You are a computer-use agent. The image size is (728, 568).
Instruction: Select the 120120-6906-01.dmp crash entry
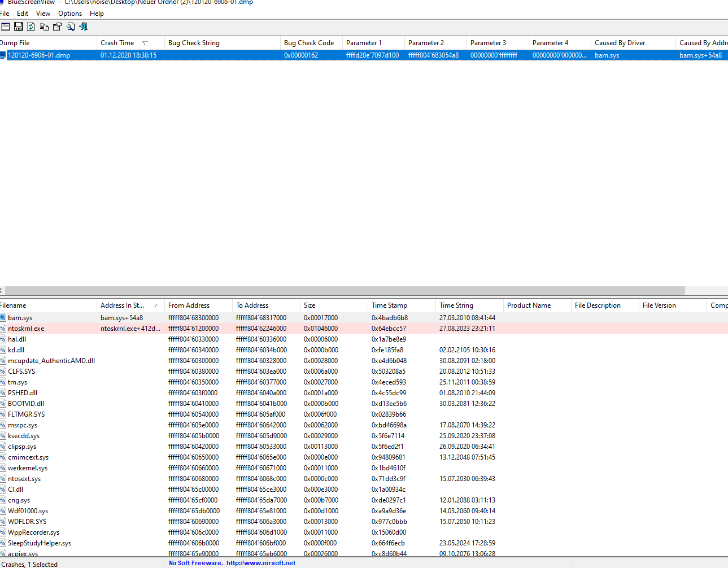[364, 55]
